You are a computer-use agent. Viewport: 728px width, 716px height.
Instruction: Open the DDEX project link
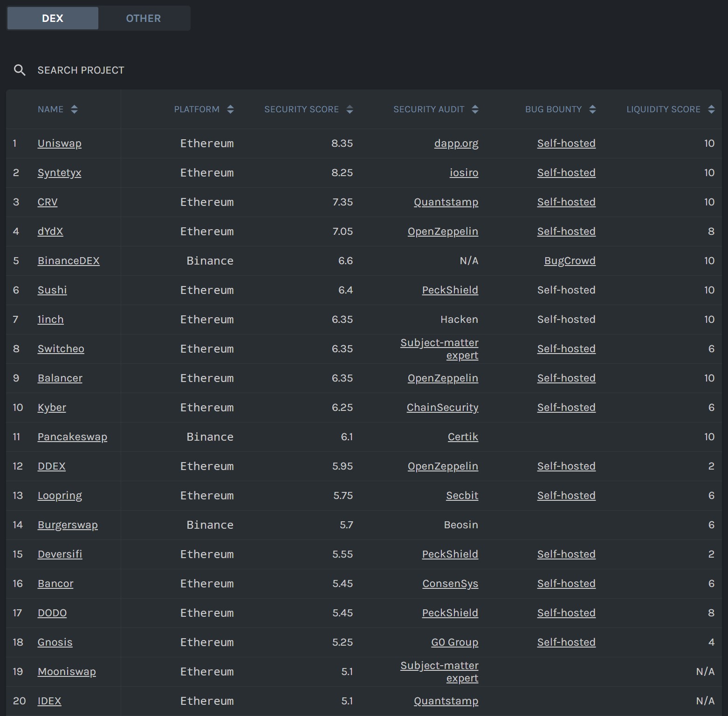52,466
